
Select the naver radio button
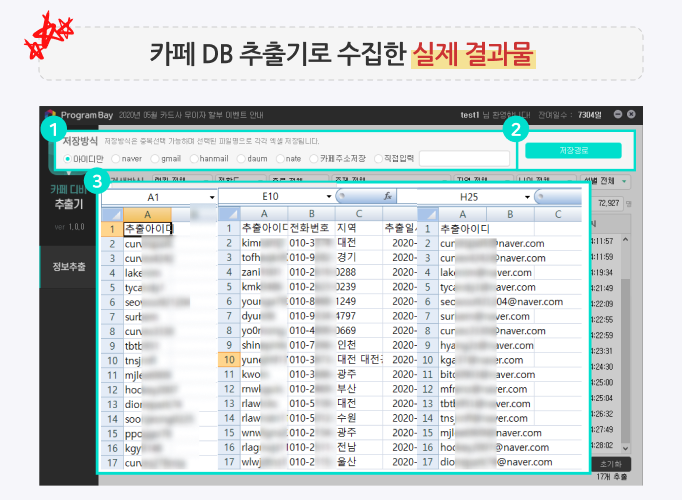(116, 158)
